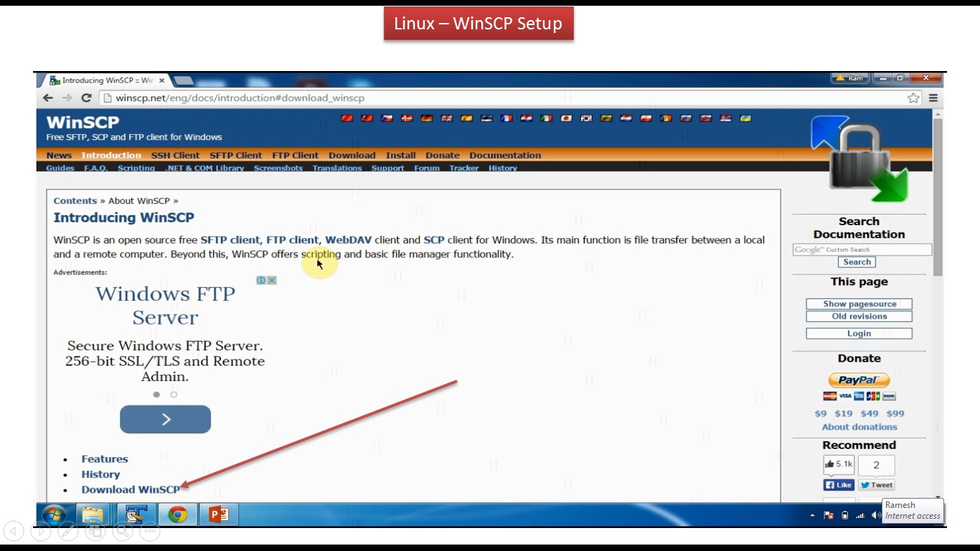
Task: Select the Italian flag language icon
Action: [x=546, y=118]
